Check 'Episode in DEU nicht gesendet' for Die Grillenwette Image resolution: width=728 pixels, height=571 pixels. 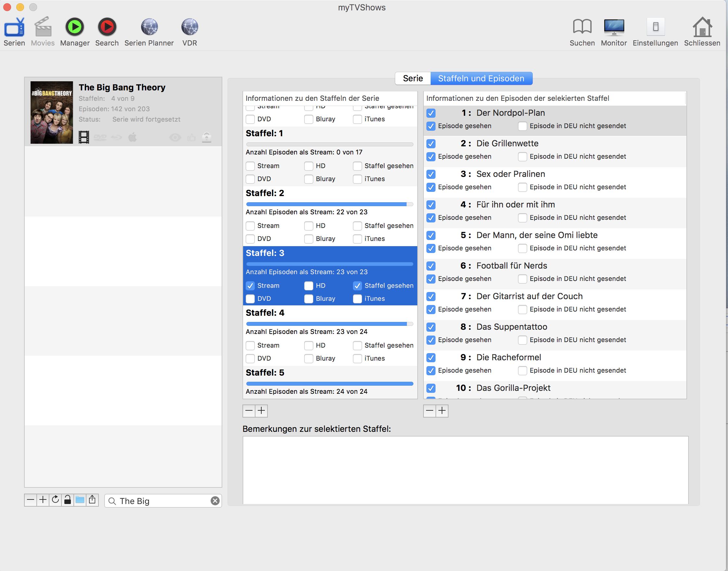(523, 156)
